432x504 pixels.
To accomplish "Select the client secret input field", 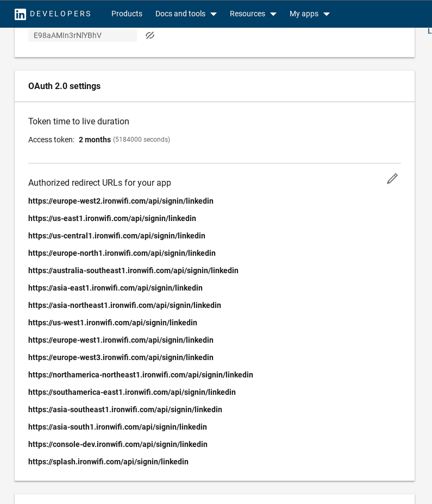I will 83,35.
